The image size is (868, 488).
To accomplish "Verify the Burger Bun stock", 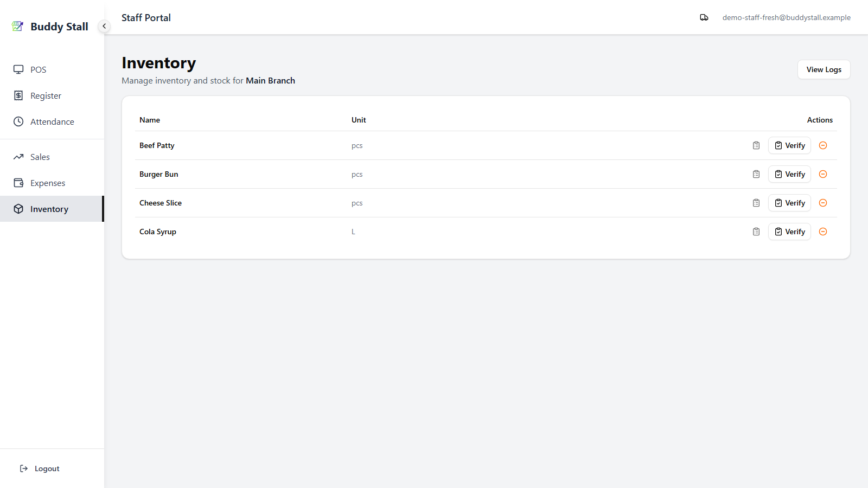I will (x=789, y=174).
